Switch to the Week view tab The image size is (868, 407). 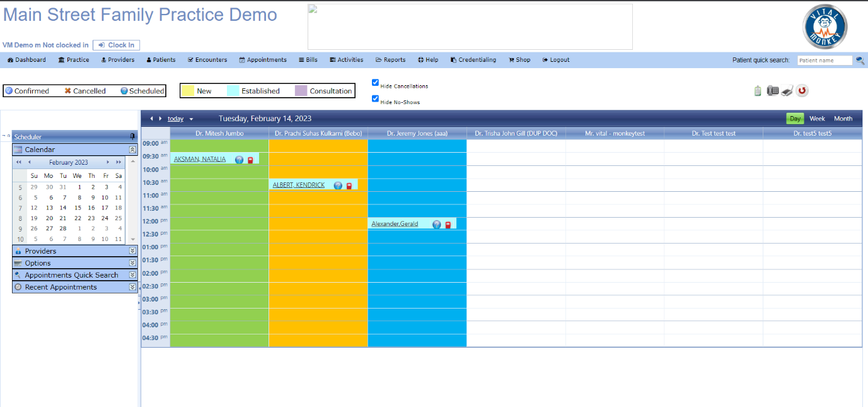[x=817, y=119]
